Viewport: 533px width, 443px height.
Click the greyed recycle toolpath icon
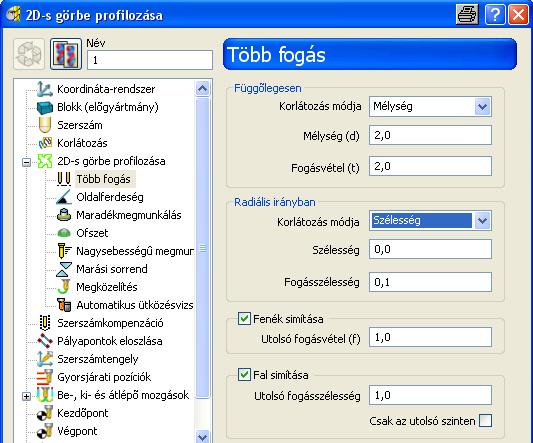(x=29, y=54)
